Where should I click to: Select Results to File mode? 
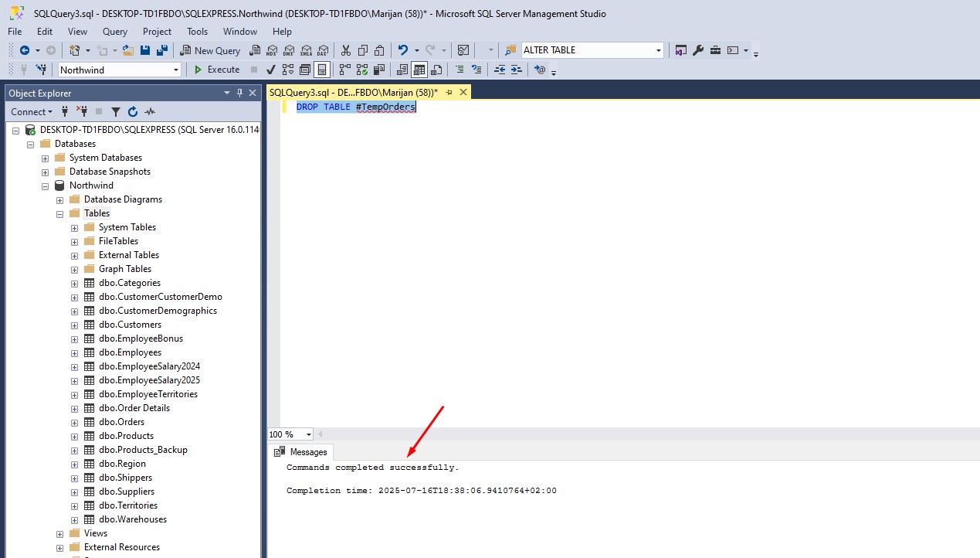[x=436, y=70]
